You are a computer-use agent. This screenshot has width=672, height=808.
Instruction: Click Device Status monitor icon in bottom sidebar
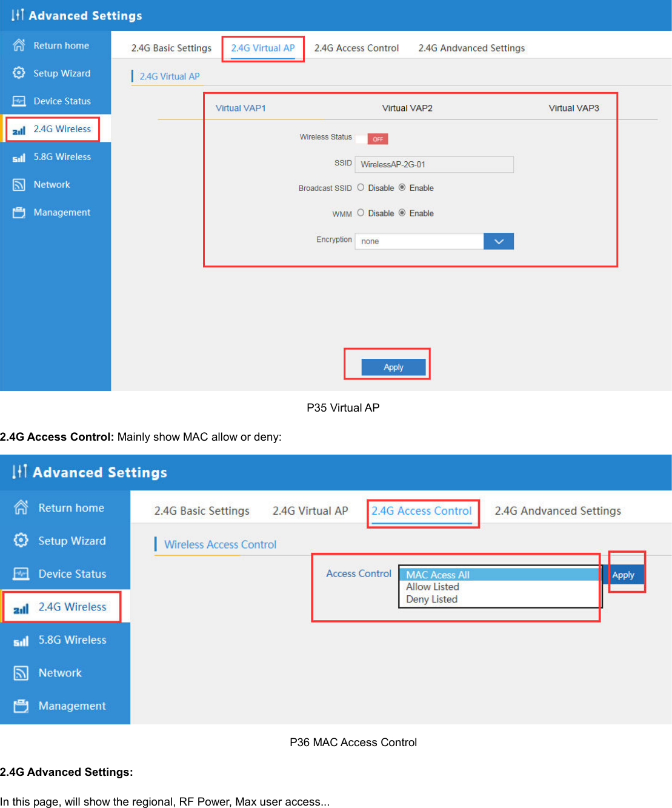click(21, 573)
